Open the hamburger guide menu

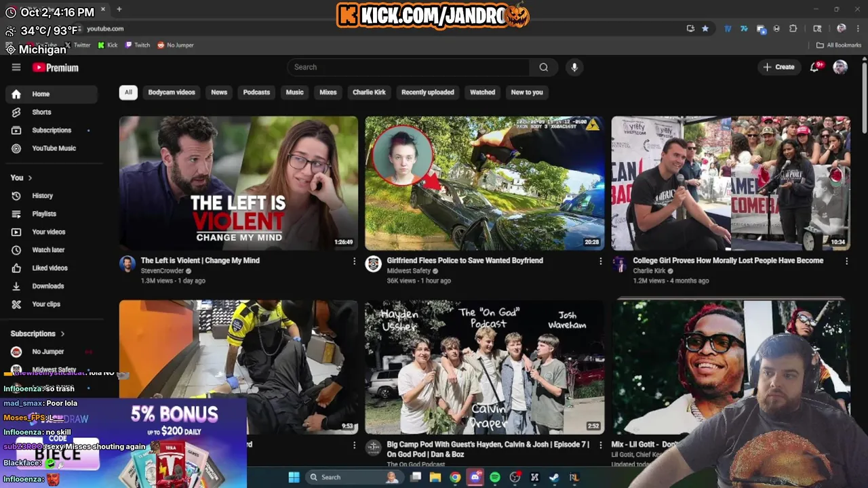pos(16,67)
